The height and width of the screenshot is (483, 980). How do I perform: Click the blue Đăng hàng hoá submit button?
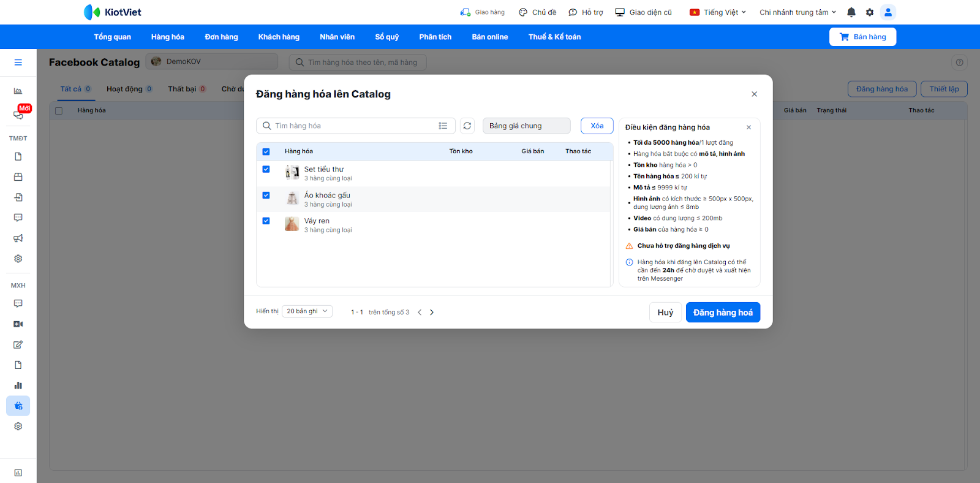tap(723, 313)
